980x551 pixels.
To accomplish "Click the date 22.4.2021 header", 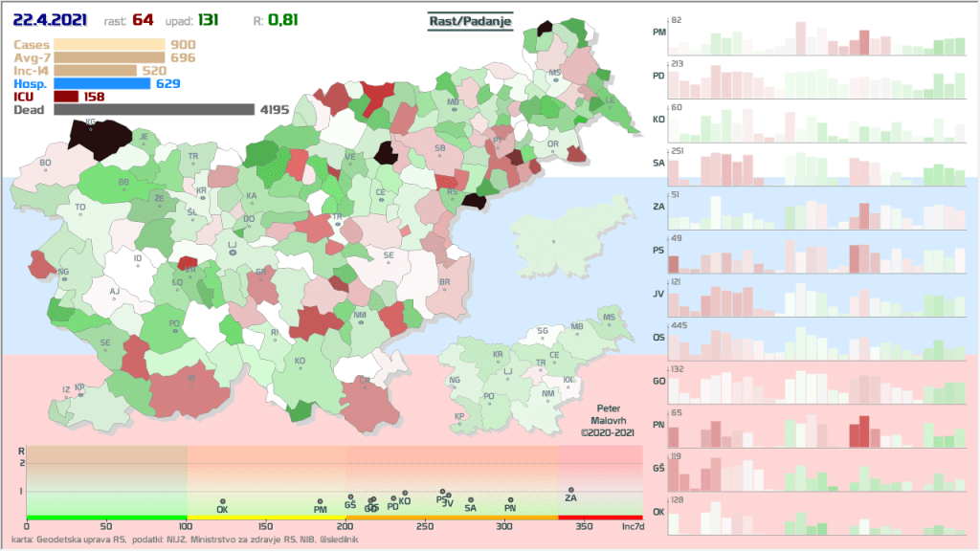I will click(51, 19).
